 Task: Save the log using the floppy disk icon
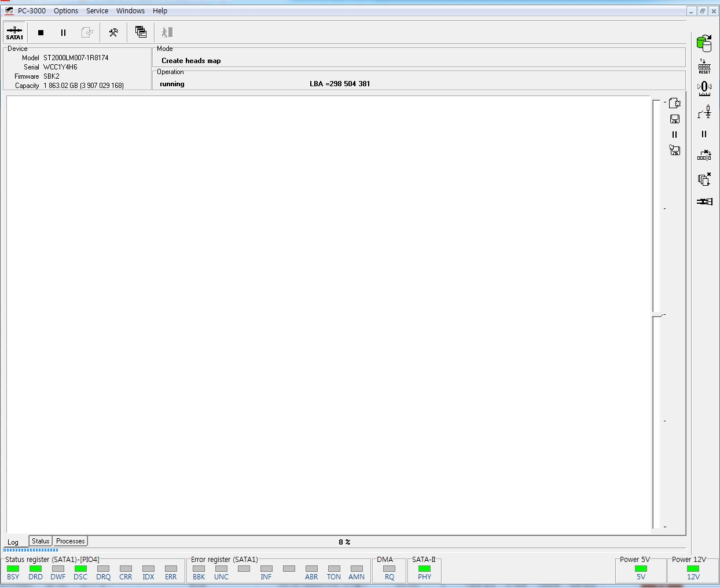coord(674,119)
